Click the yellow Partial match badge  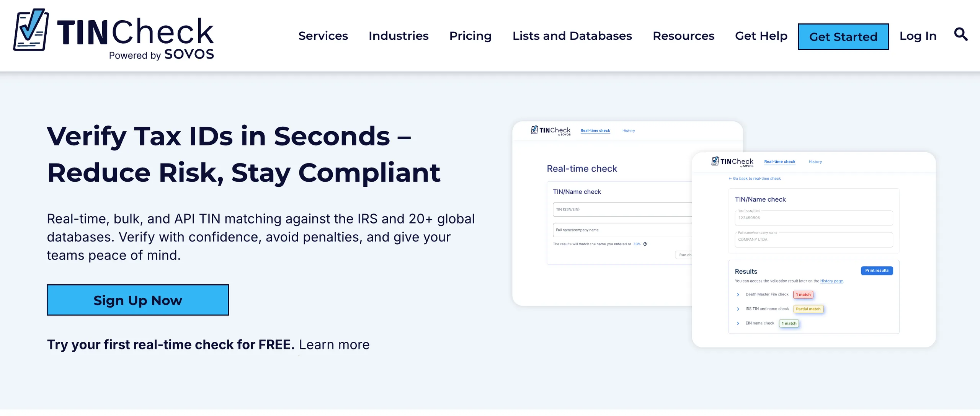click(x=808, y=309)
